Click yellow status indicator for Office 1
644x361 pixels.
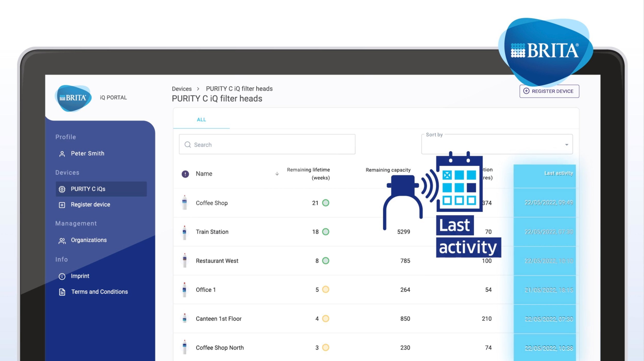[x=326, y=289]
